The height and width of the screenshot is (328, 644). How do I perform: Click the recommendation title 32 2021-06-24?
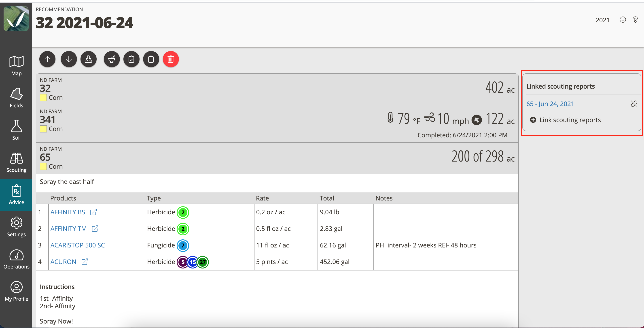pos(85,23)
